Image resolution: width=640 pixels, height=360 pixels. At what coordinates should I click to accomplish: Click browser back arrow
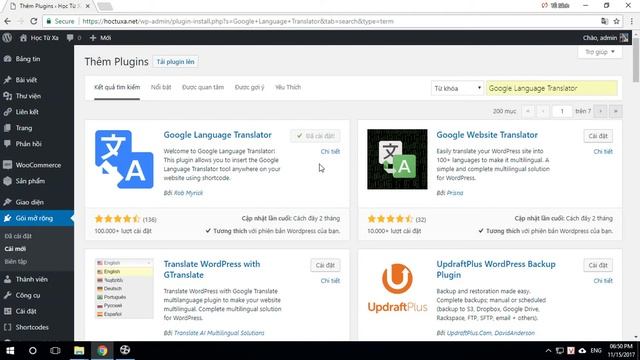[8, 21]
